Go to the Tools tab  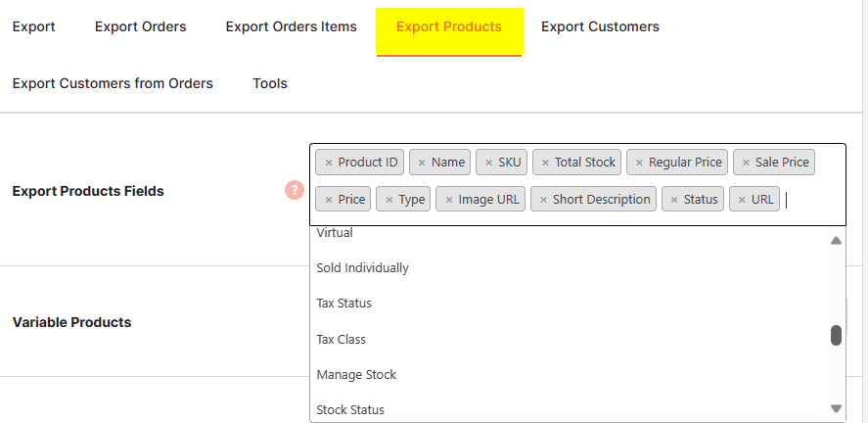coord(269,83)
